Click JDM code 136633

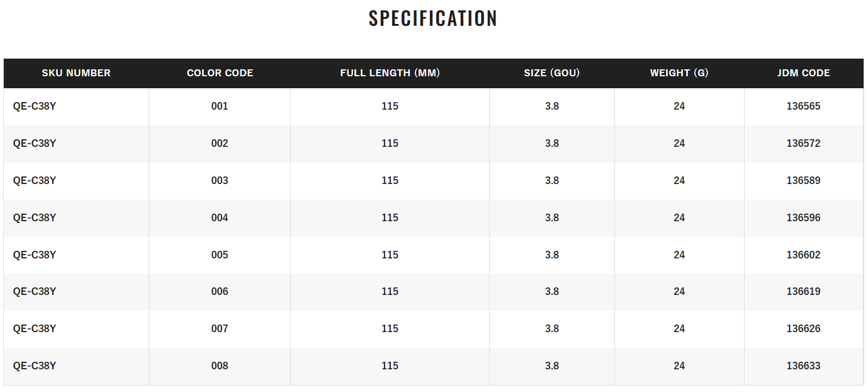803,366
